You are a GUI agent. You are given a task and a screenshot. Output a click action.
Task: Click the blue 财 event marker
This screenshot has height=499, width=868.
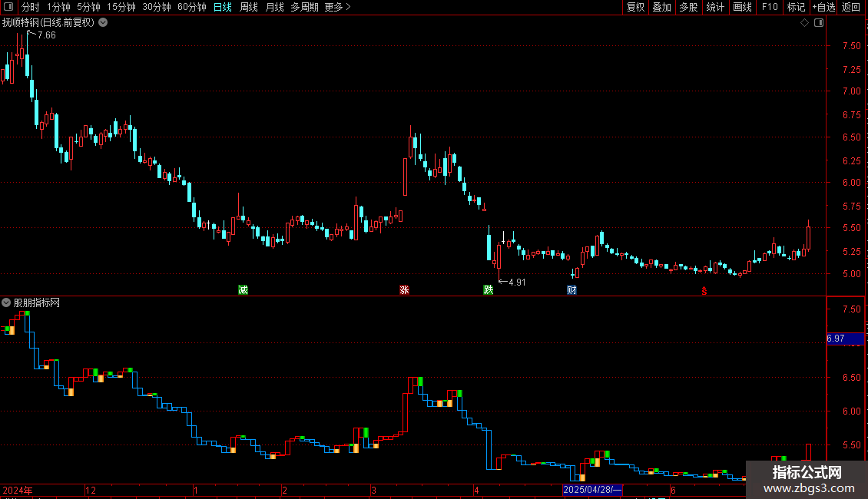[571, 290]
